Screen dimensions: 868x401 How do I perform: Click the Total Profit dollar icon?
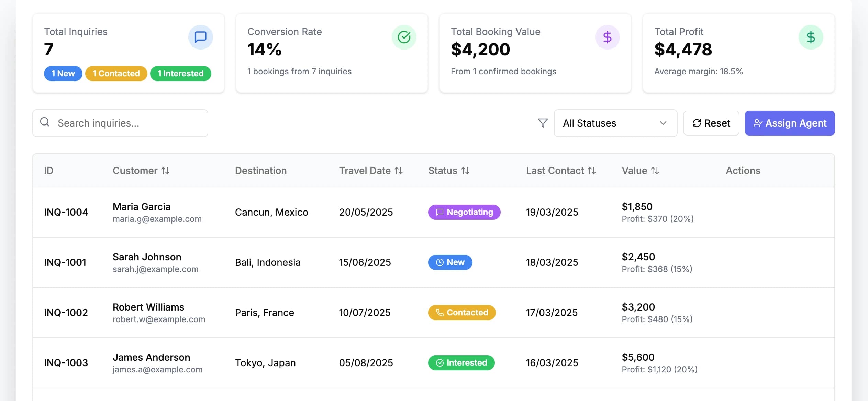811,37
